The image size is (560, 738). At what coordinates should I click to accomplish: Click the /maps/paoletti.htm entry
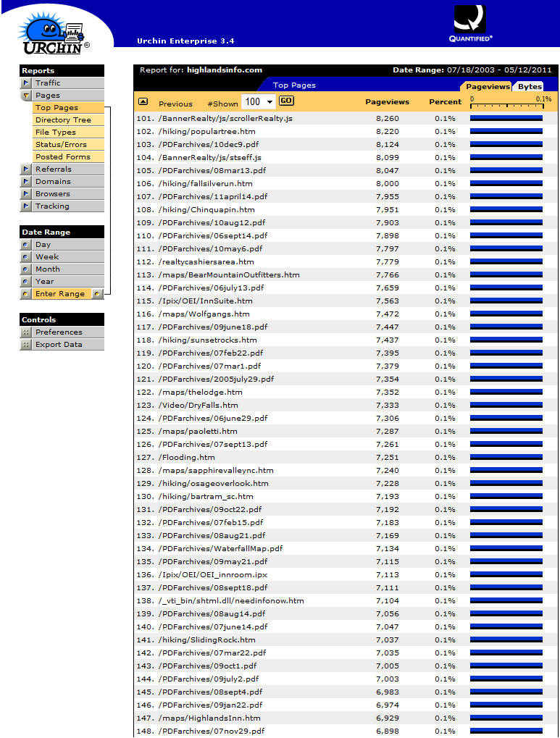198,431
